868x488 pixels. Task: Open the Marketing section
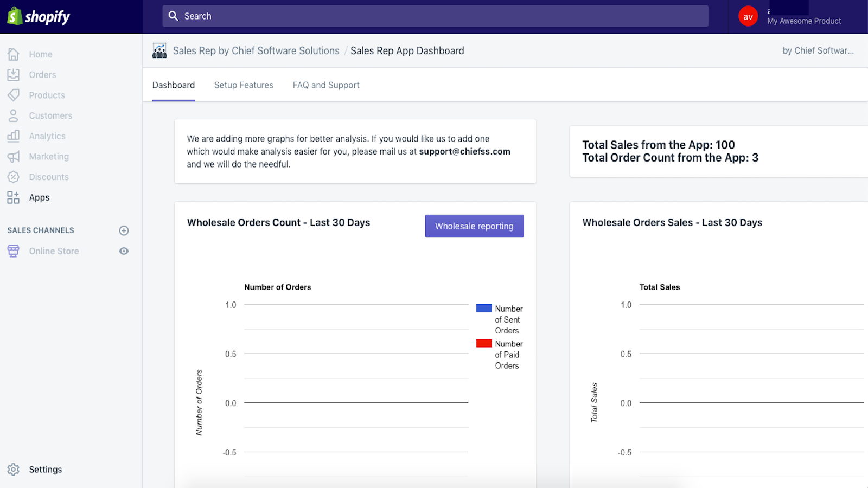pos(49,157)
